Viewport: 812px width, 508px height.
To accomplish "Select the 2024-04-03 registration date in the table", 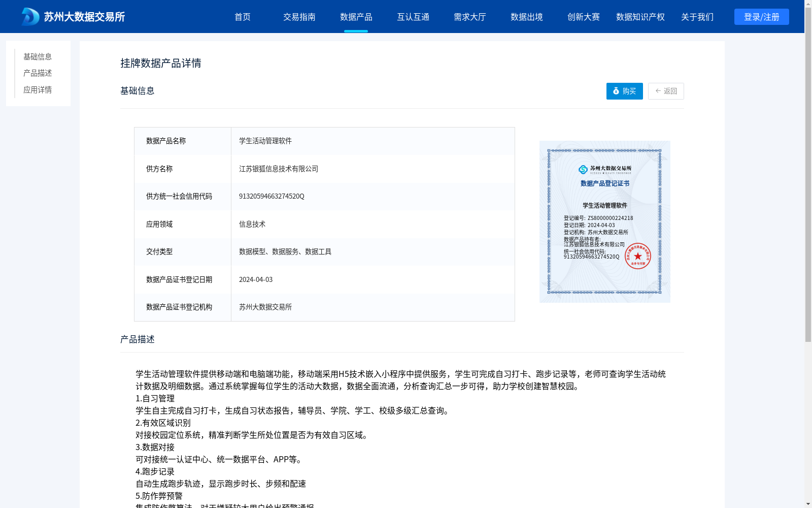I will coord(256,279).
